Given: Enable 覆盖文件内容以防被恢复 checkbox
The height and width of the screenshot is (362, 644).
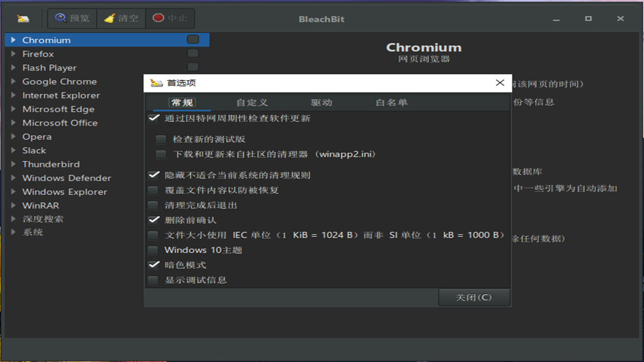Looking at the screenshot, I should pyautogui.click(x=153, y=190).
